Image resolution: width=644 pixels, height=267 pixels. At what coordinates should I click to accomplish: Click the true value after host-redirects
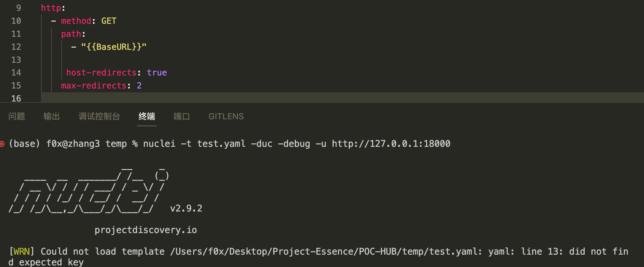click(157, 73)
